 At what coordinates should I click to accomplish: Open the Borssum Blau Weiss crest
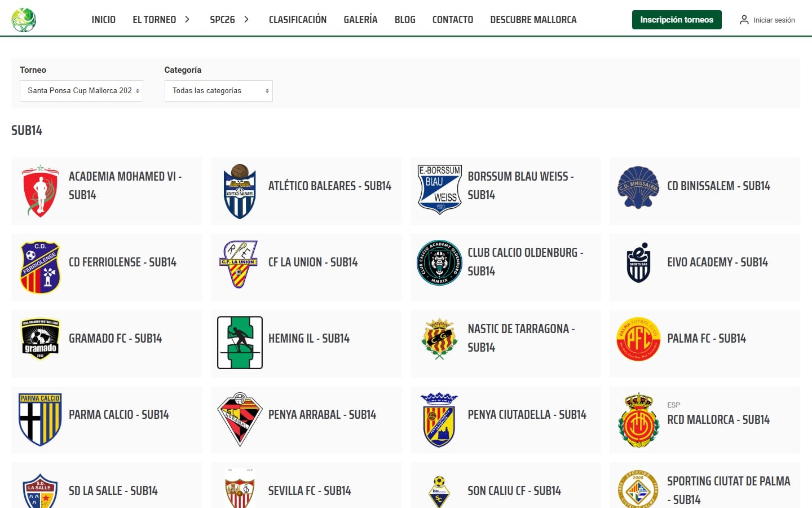tap(439, 190)
